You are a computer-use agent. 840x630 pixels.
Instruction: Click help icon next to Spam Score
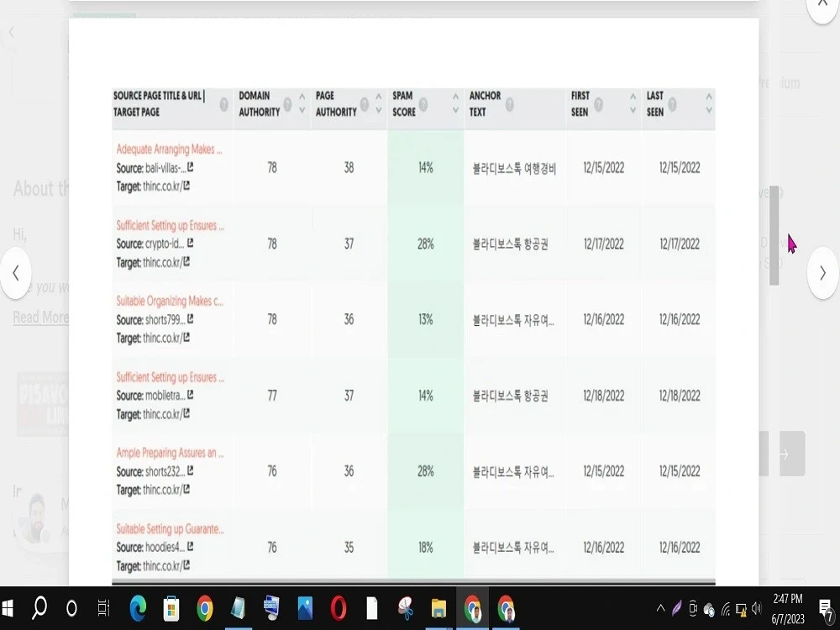click(423, 104)
